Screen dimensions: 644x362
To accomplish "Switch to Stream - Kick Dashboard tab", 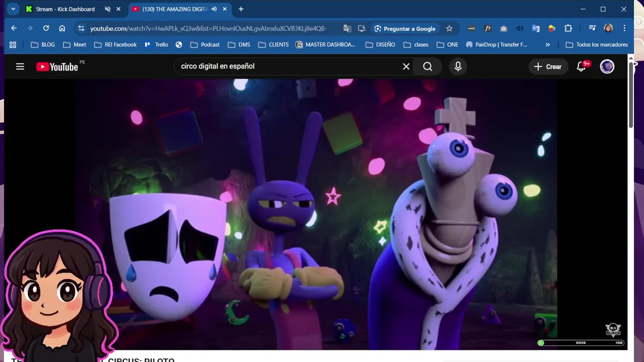I will pos(65,9).
